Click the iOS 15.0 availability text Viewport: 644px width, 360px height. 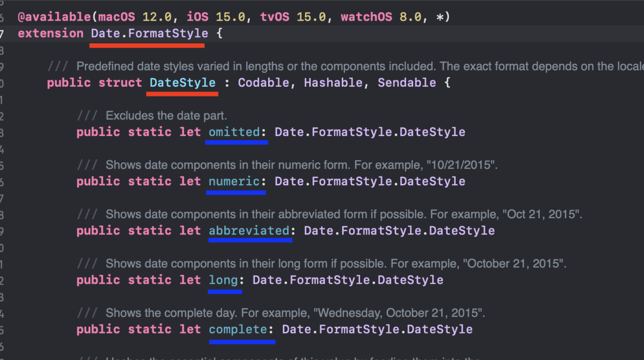(216, 17)
